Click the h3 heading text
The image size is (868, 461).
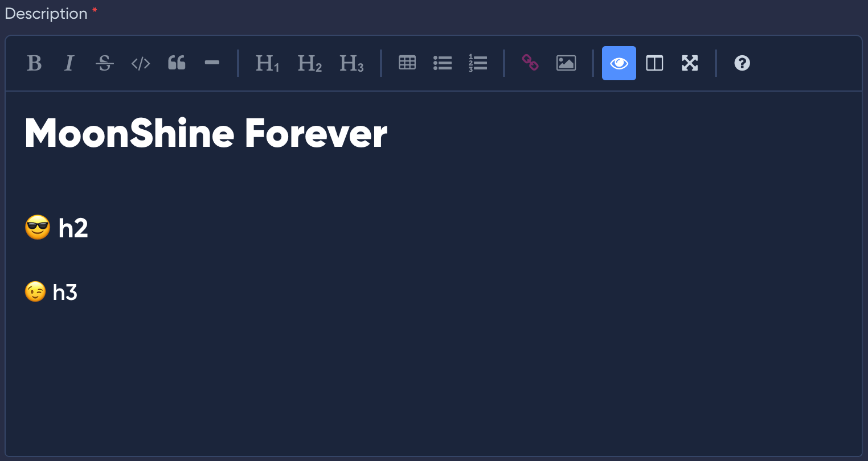65,293
